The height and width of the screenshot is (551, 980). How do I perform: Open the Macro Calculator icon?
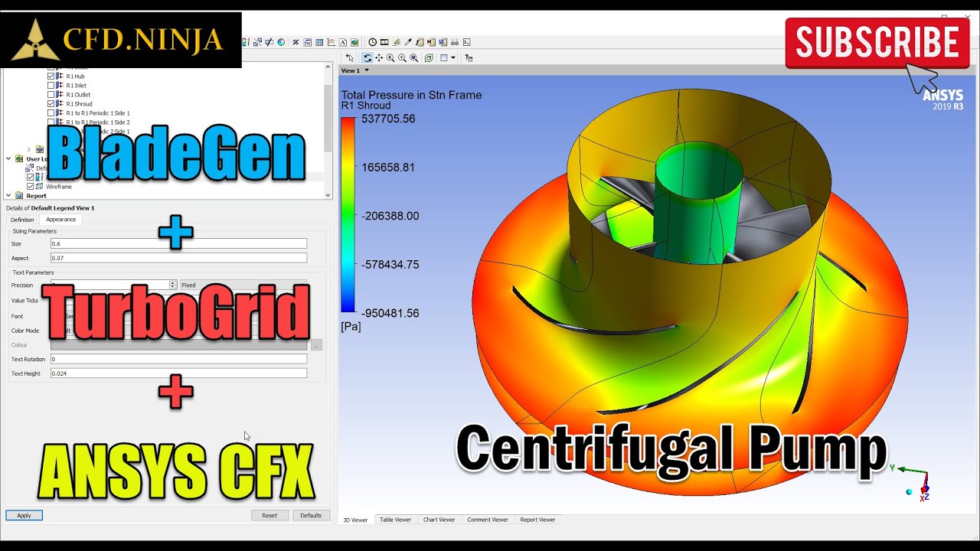pyautogui.click(x=431, y=42)
